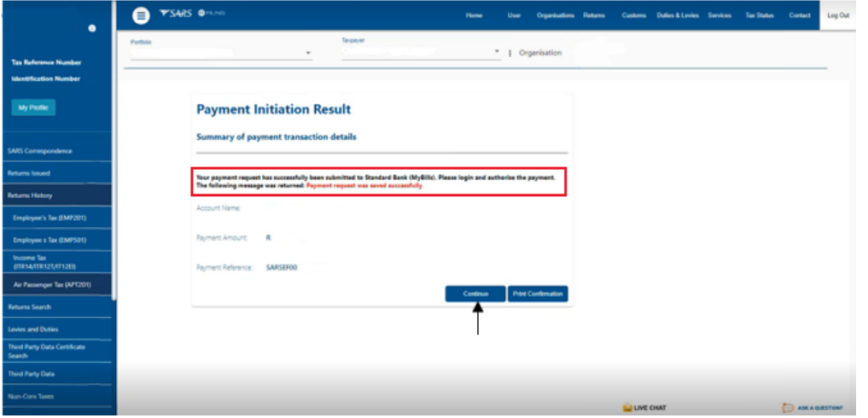Open the Taxpayer dropdown
The image size is (868, 418).
497,53
